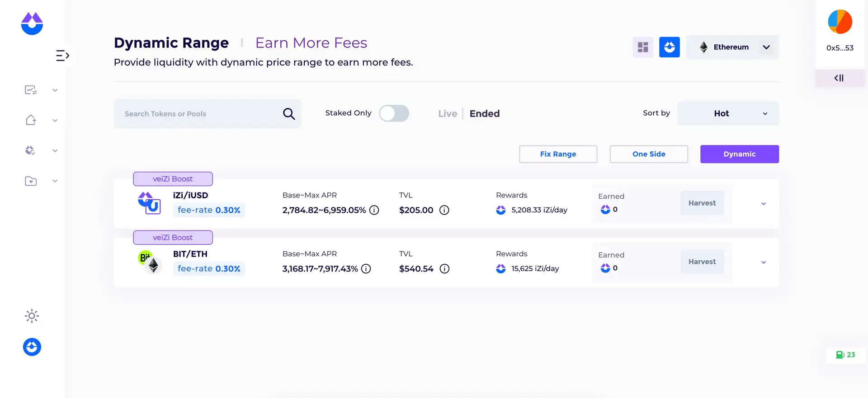Open the Ethereum network dropdown
This screenshot has width=868, height=398.
tap(732, 47)
